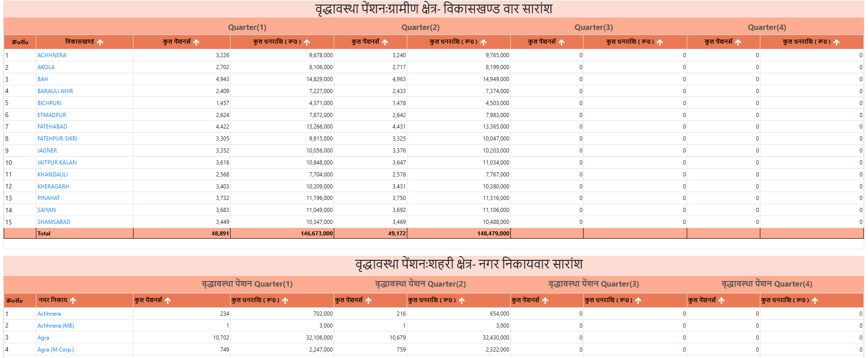
Task: Open the FATEHABAD block link
Action: click(x=52, y=127)
